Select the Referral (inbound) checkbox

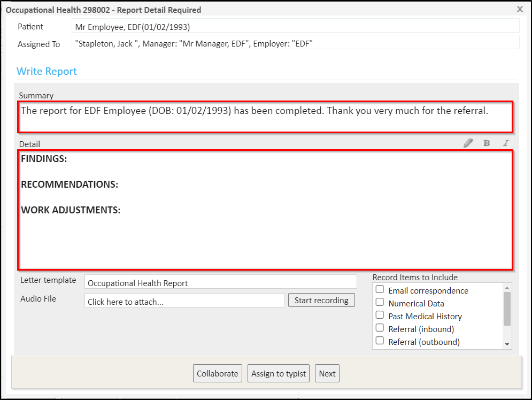[380, 328]
